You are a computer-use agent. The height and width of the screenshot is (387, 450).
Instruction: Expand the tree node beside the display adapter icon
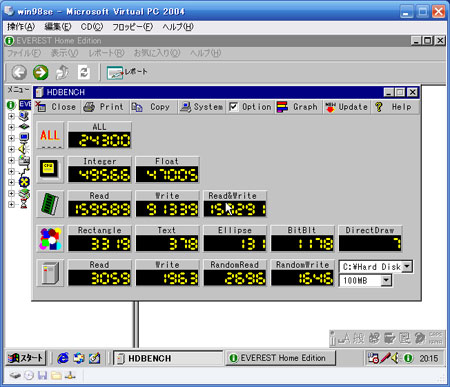pyautogui.click(x=11, y=160)
